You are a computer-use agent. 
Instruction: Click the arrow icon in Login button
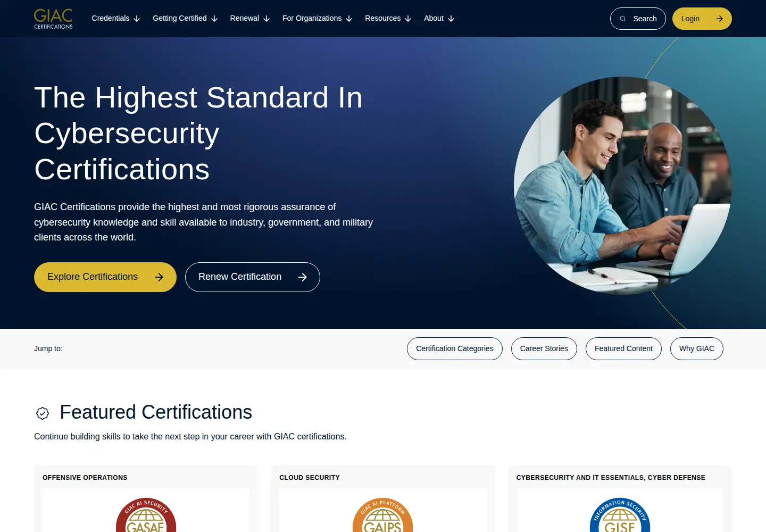pos(719,19)
